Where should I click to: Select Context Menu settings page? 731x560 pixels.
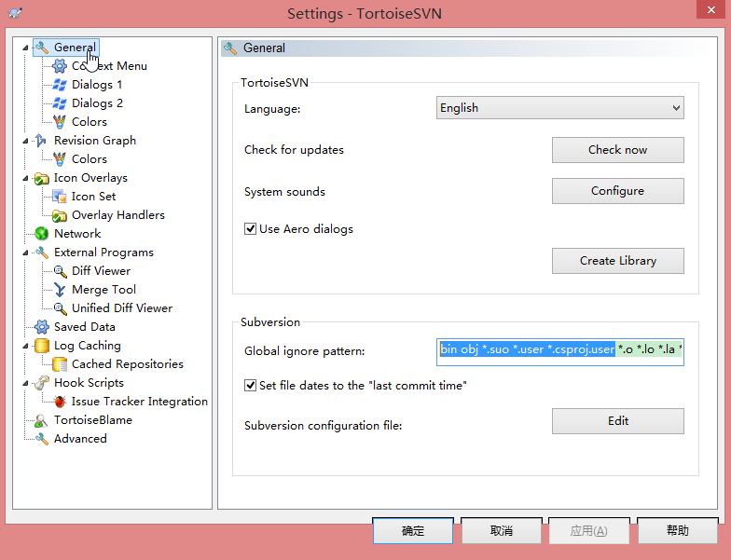pos(110,66)
